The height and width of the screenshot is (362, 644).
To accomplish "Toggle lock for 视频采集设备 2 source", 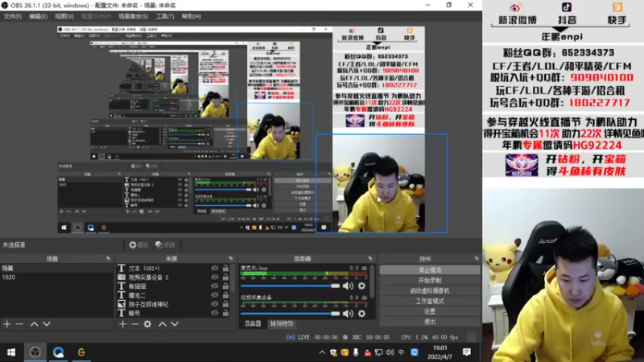I will click(x=225, y=277).
